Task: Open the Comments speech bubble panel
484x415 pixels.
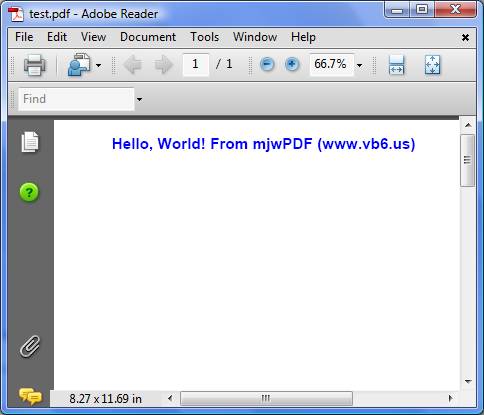Action: [30, 397]
